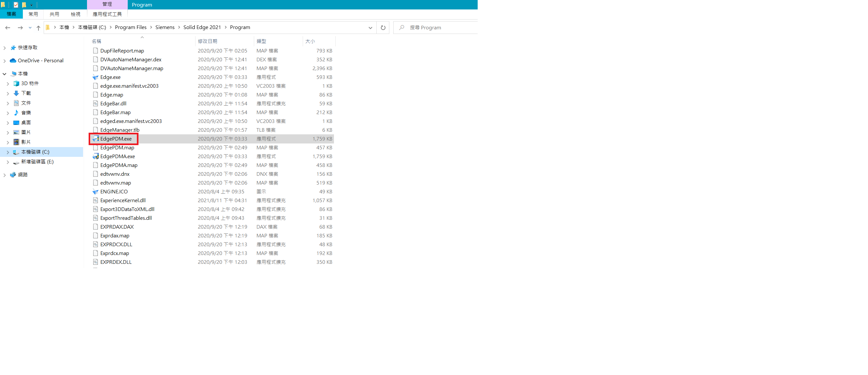Click the EdgeBar.dll file icon
Viewport: 868px width, 375px height.
96,103
